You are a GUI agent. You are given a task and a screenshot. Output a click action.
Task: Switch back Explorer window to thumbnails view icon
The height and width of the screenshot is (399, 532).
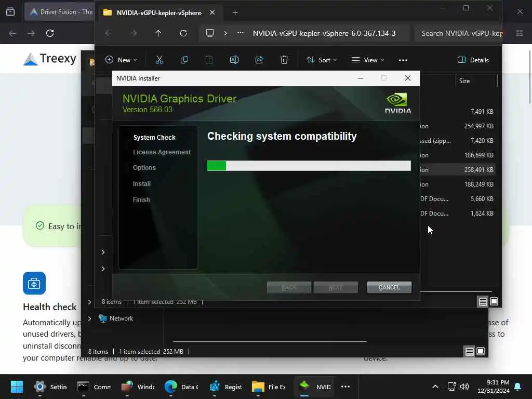click(481, 352)
